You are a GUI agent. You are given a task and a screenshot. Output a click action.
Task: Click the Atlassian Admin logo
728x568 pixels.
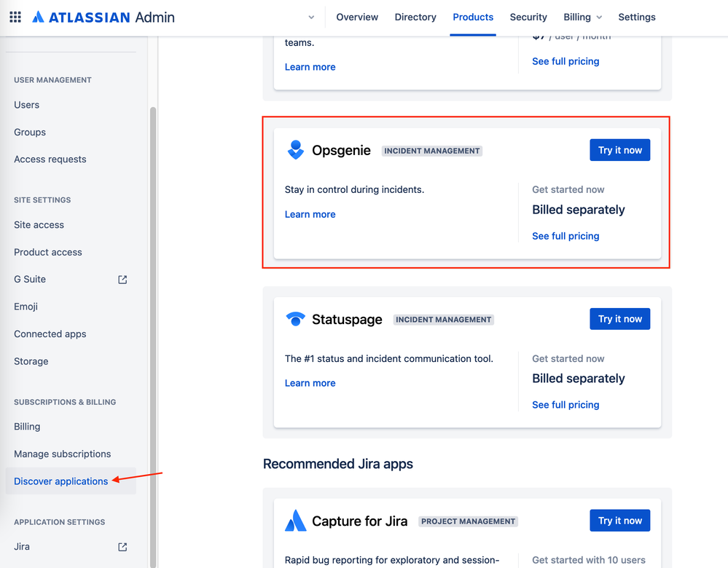pyautogui.click(x=103, y=17)
